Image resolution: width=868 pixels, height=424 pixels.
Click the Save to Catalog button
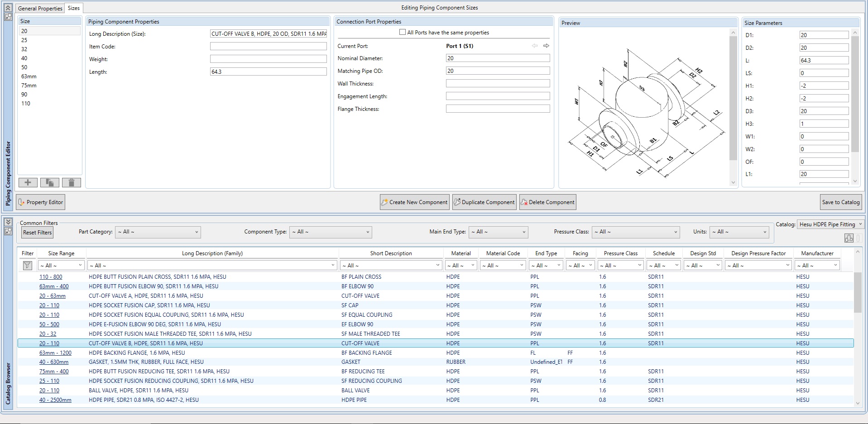pos(840,202)
